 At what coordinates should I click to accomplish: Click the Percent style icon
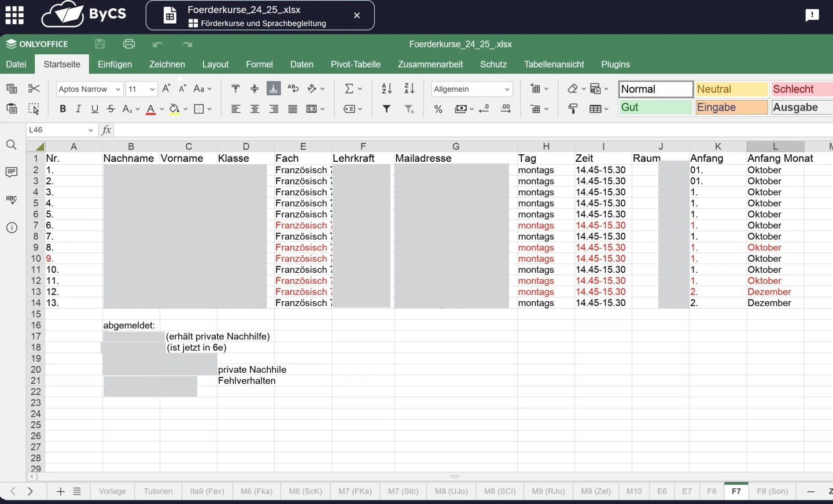[x=438, y=109]
